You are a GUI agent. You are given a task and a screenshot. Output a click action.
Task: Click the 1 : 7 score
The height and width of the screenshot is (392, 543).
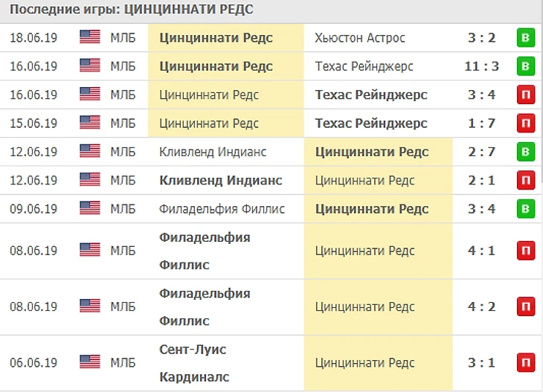[x=482, y=123]
